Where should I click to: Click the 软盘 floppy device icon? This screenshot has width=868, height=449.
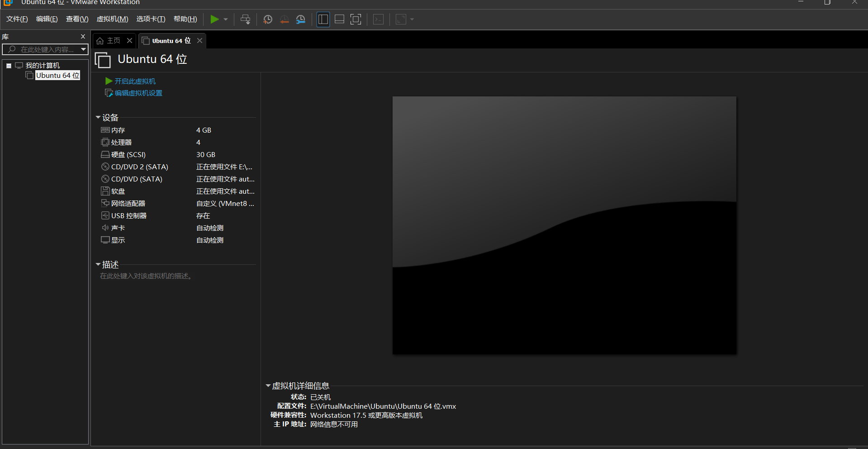pos(105,191)
